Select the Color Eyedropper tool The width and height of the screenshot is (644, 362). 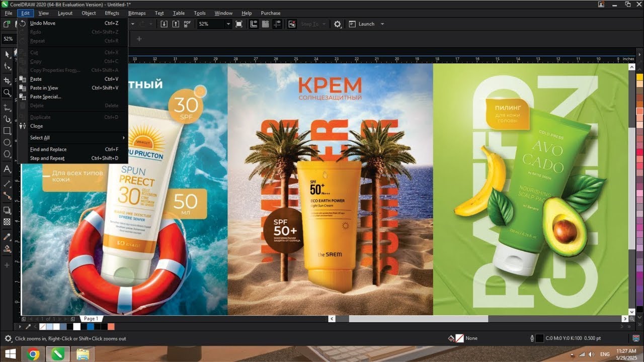(x=7, y=237)
